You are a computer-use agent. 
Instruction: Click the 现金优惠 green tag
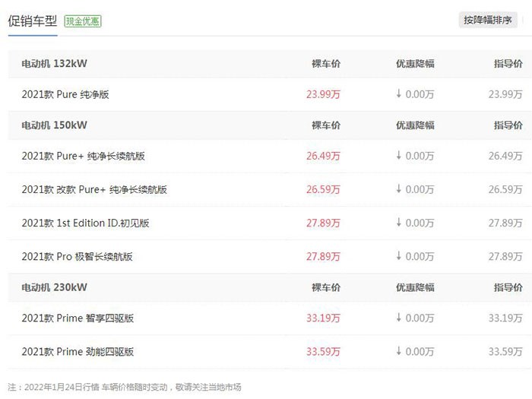[83, 21]
